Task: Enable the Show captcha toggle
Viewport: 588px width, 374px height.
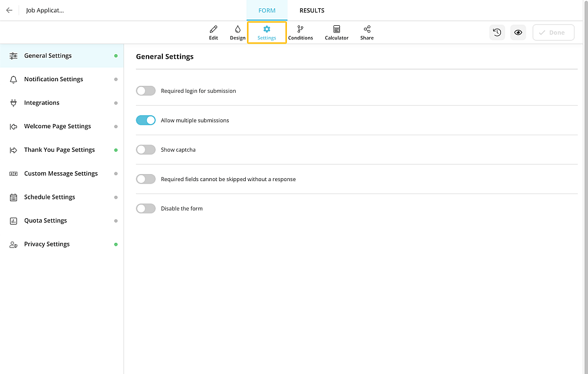Action: pos(145,150)
